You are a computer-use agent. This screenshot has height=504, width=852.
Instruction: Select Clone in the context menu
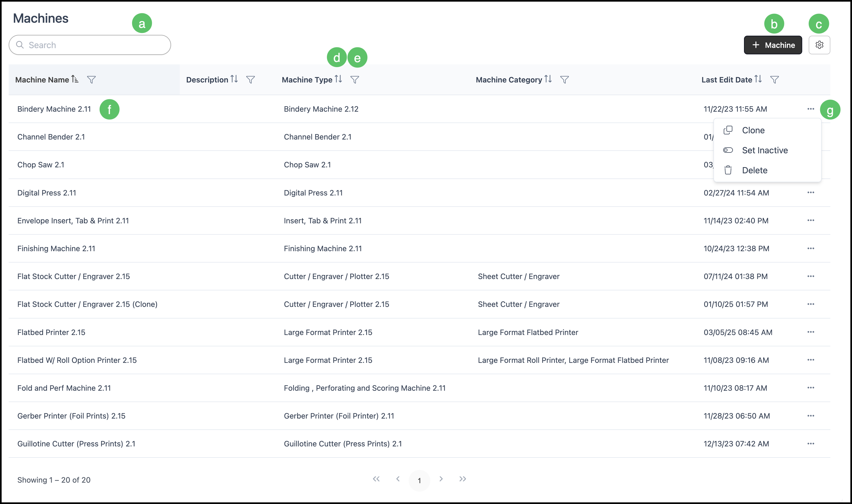tap(753, 130)
